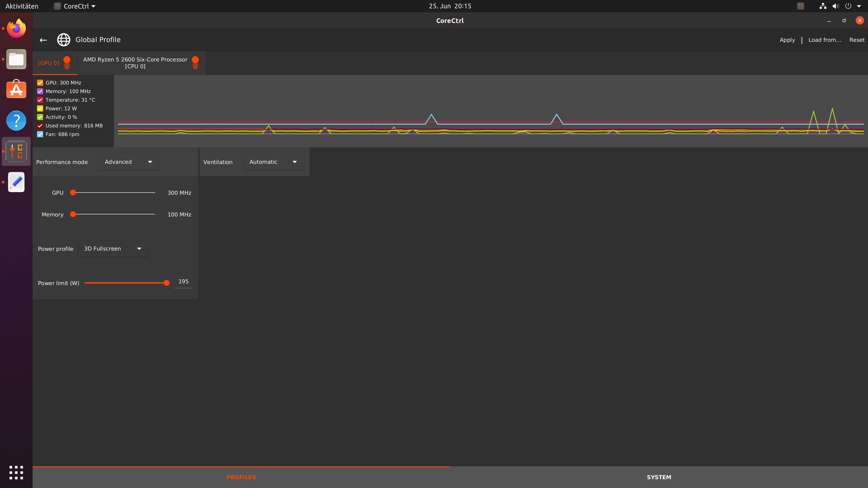
Task: Launch Ubuntu Software from dock
Action: point(16,90)
